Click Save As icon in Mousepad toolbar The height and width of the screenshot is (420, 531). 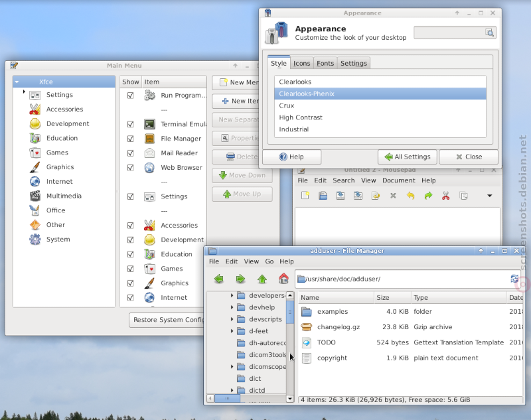pyautogui.click(x=358, y=196)
